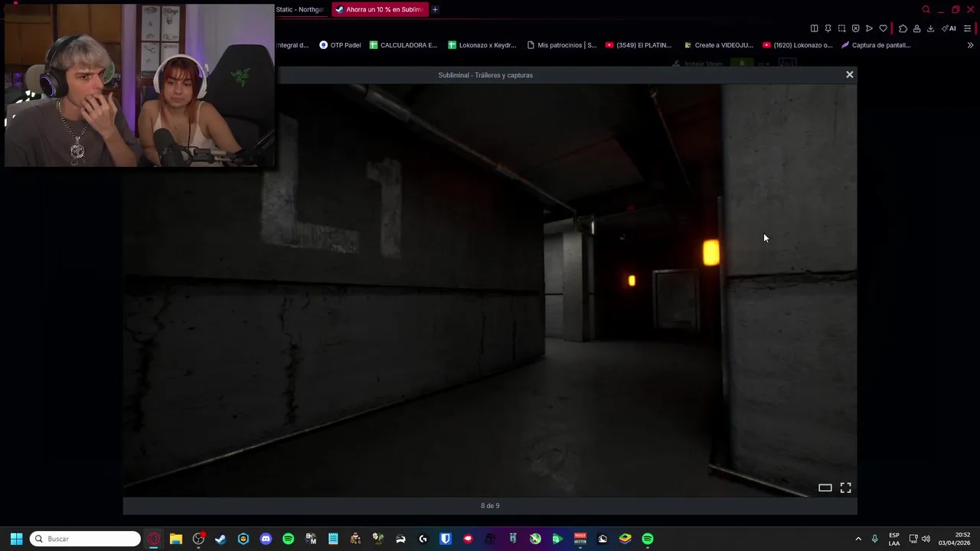The image size is (980, 551).
Task: Open Steam from the taskbar
Action: (x=220, y=539)
